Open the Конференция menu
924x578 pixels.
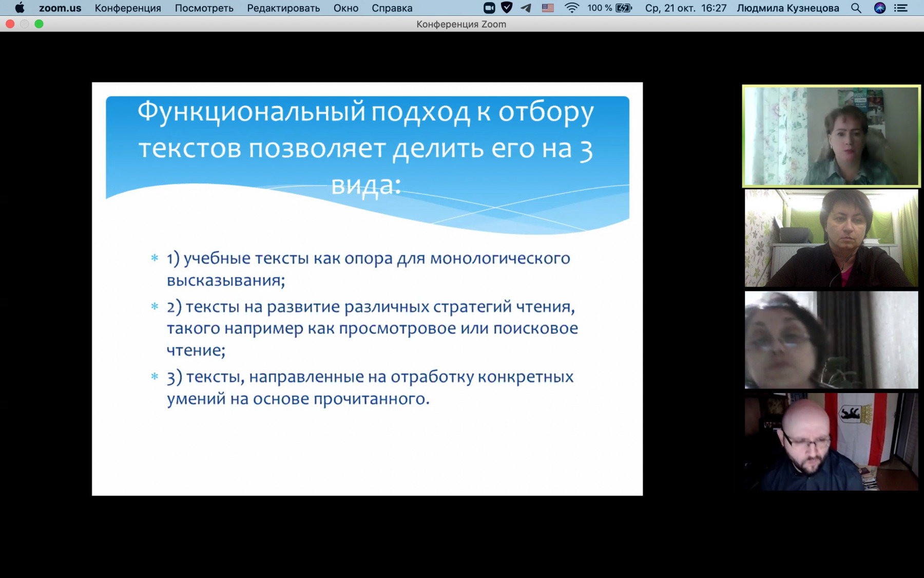[x=128, y=8]
